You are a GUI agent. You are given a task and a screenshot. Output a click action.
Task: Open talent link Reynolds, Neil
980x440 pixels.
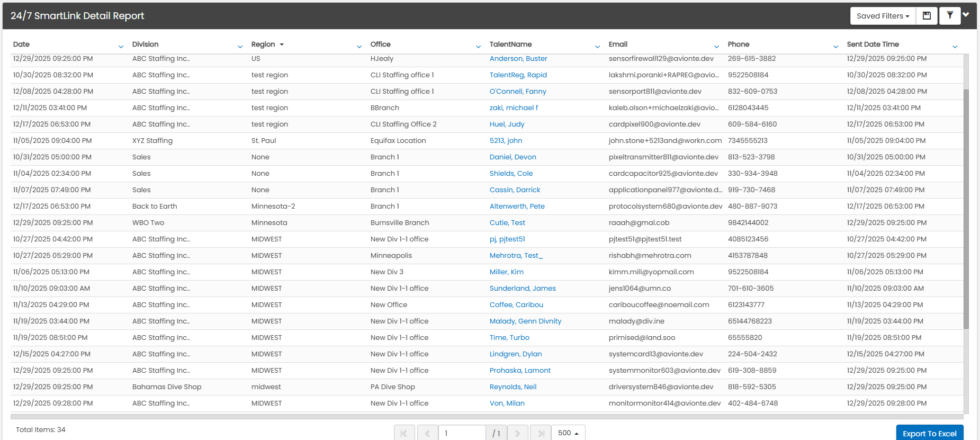pyautogui.click(x=513, y=387)
